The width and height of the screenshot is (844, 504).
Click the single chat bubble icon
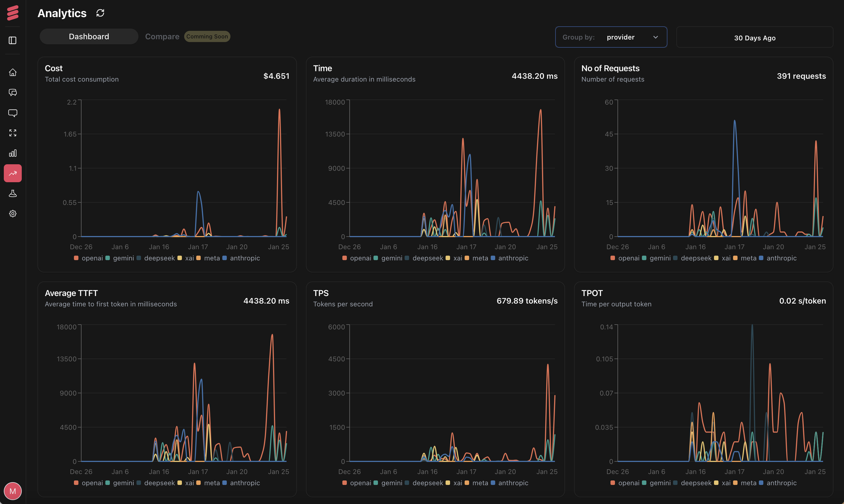[13, 113]
